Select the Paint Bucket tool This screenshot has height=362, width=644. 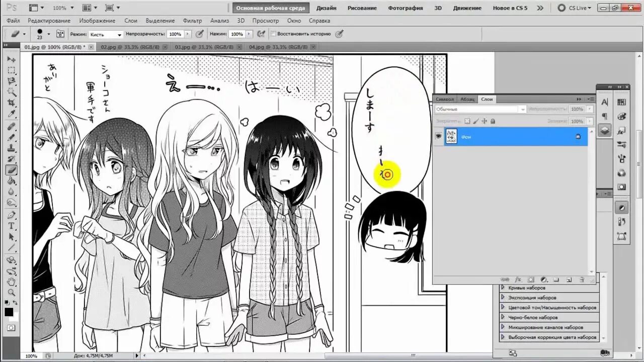pos(11,181)
